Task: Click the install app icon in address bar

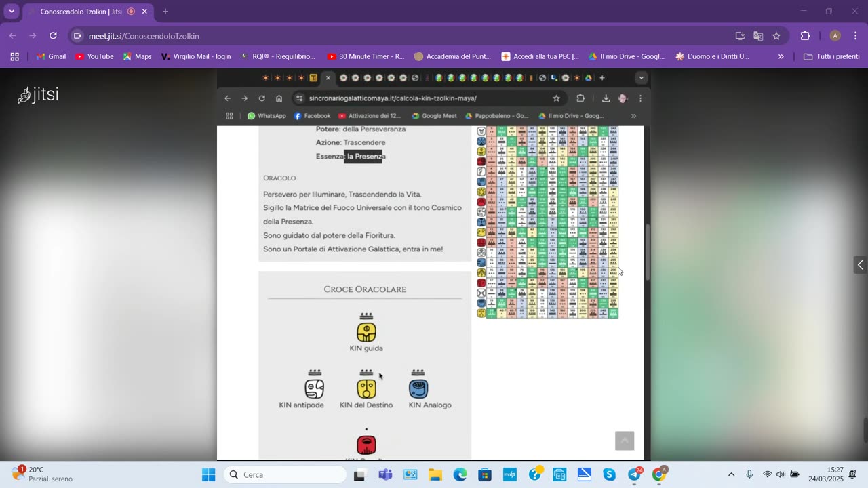Action: tap(740, 36)
